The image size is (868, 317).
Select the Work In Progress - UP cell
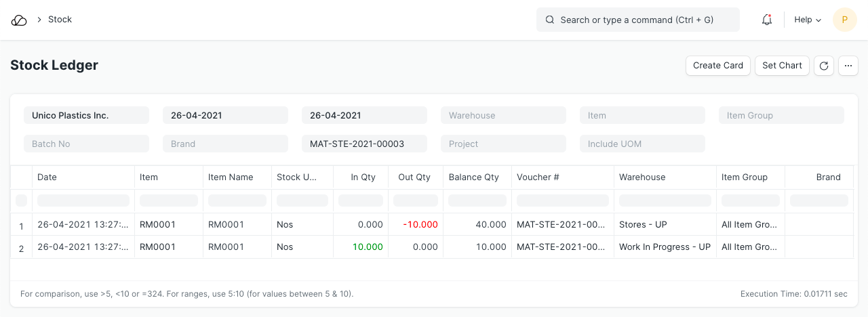point(665,247)
